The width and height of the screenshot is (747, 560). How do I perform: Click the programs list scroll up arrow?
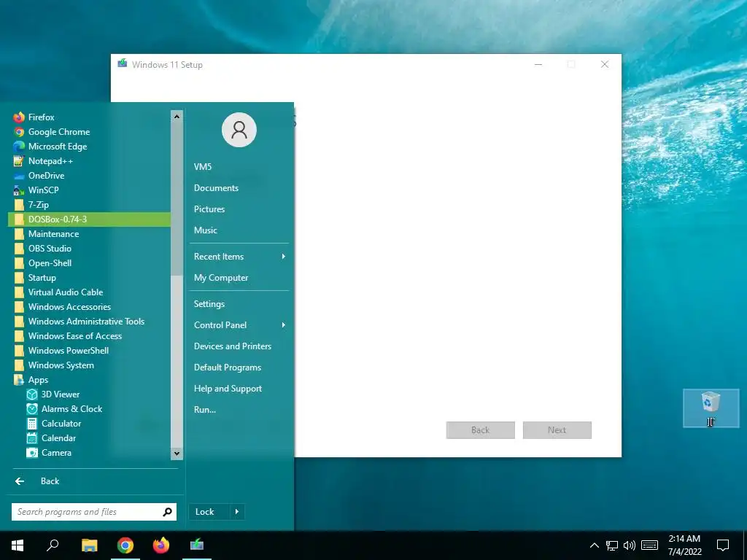(x=177, y=116)
